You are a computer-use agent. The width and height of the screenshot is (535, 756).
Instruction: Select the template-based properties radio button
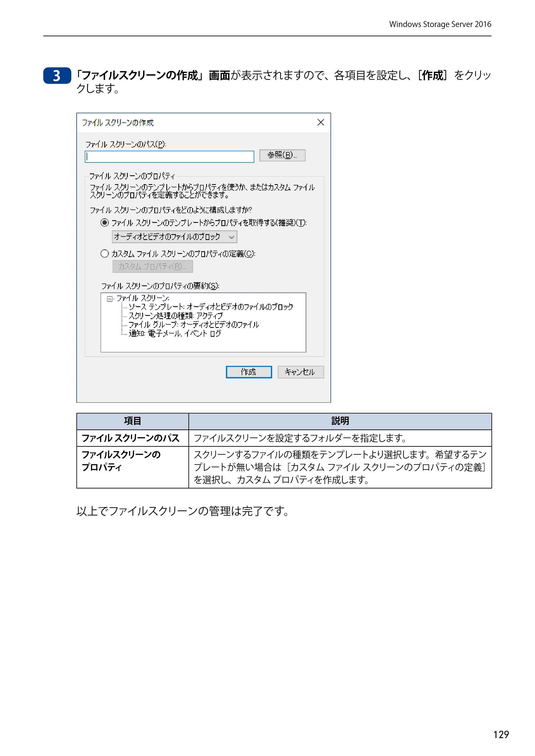coord(105,223)
